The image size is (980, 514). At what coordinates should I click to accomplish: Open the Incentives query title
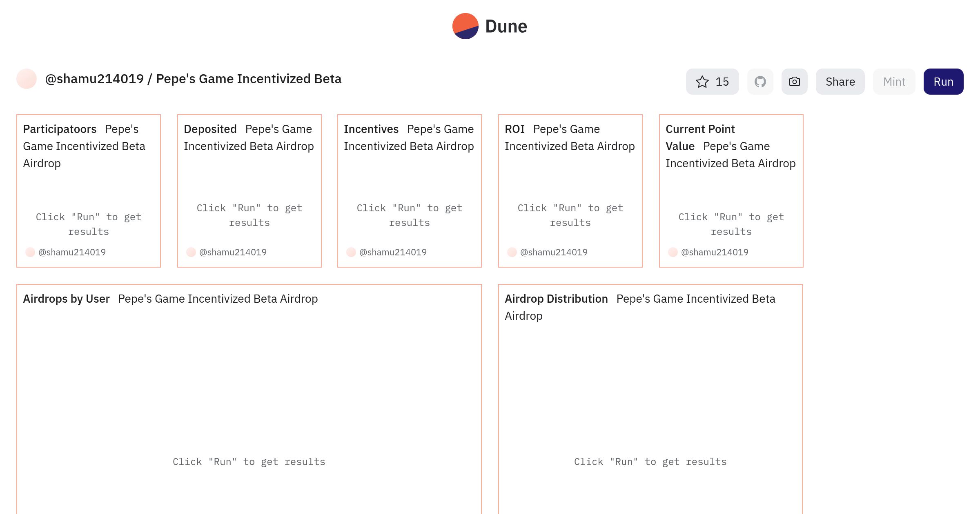pyautogui.click(x=371, y=129)
